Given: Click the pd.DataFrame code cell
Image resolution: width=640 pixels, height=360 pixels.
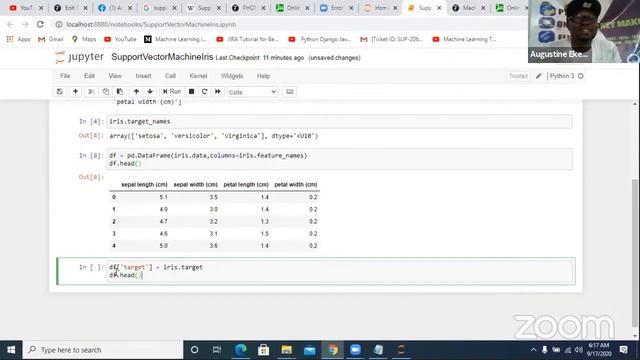Looking at the screenshot, I should pyautogui.click(x=339, y=160).
